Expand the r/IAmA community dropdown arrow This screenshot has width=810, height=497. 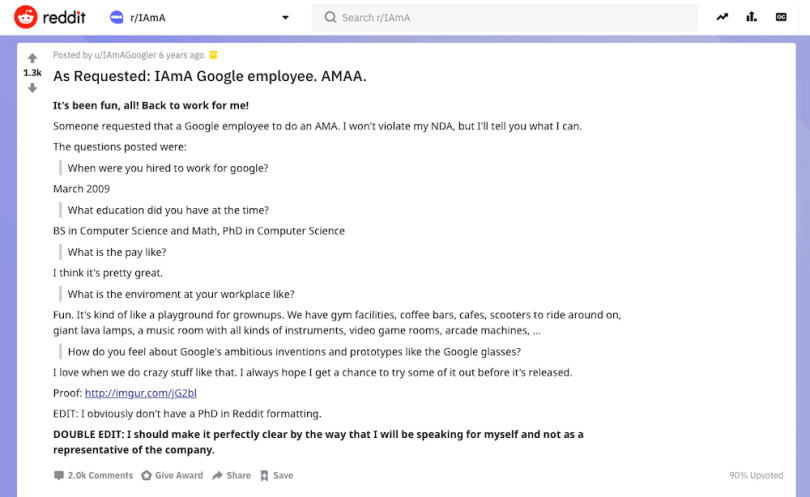tap(285, 18)
